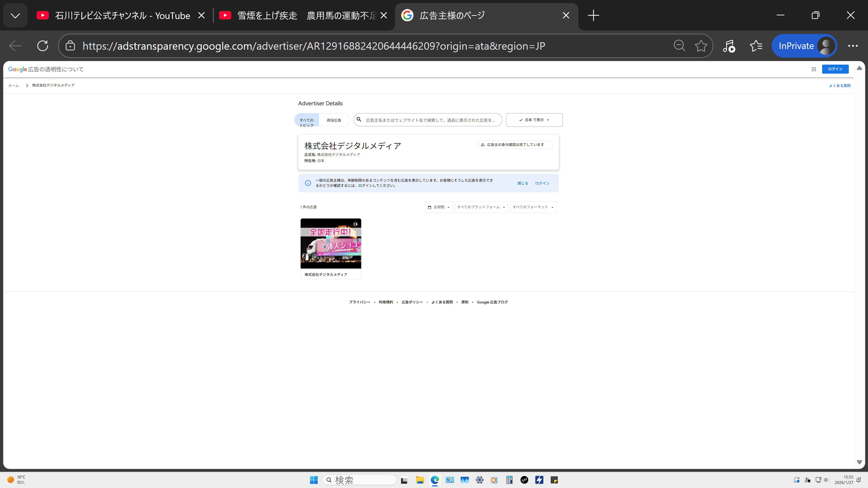Open the favorites list icon
The width and height of the screenshot is (868, 488).
(x=756, y=46)
